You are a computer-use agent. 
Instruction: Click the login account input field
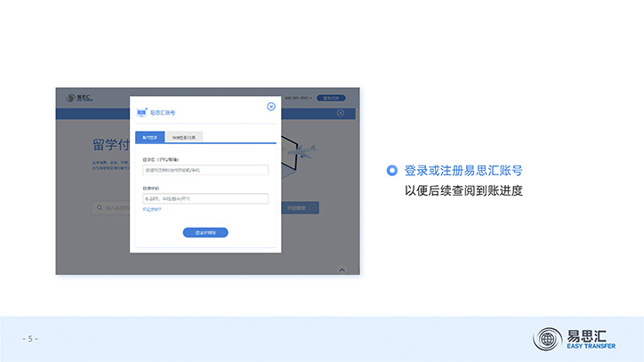tap(205, 169)
